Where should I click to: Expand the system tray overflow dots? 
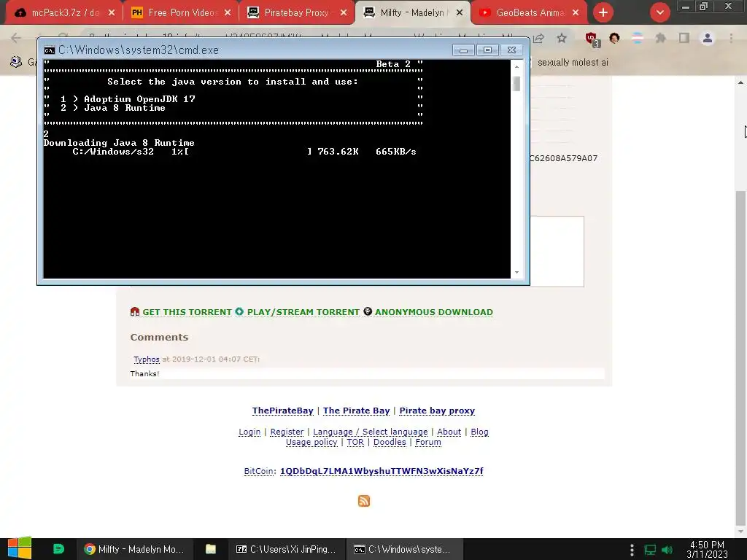632,550
